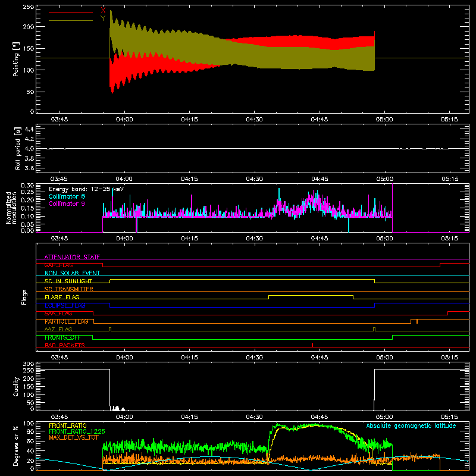Click the Roll period axis title
The image size is (476, 476).
18,148
